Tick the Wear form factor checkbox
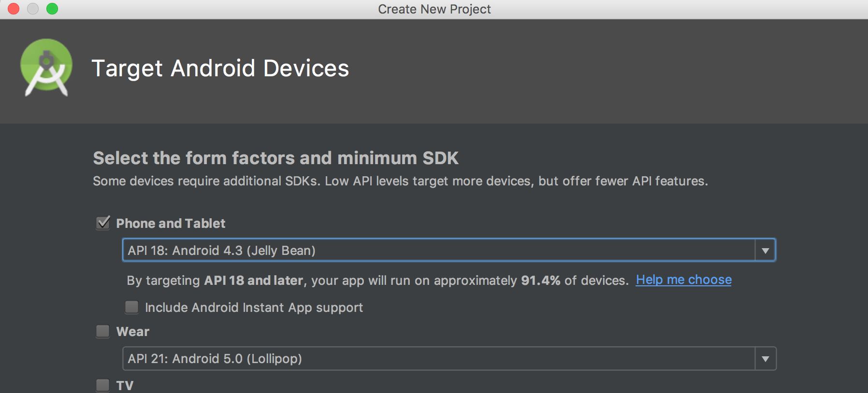Viewport: 868px width, 393px height. [x=103, y=332]
